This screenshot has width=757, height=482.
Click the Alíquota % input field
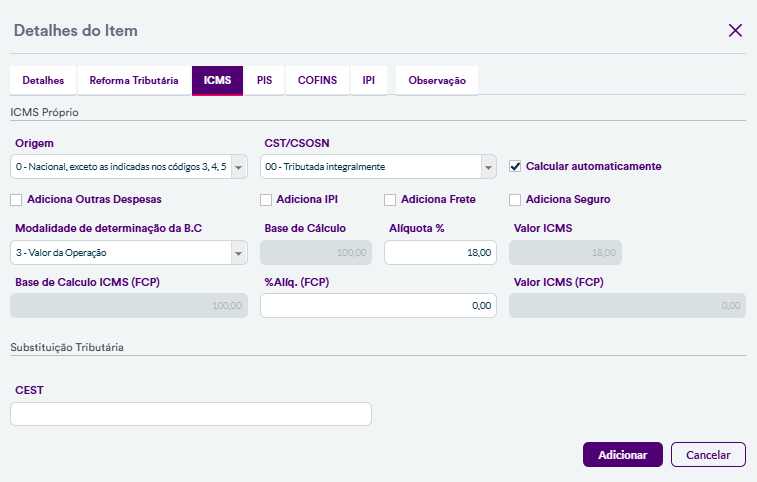tap(440, 254)
